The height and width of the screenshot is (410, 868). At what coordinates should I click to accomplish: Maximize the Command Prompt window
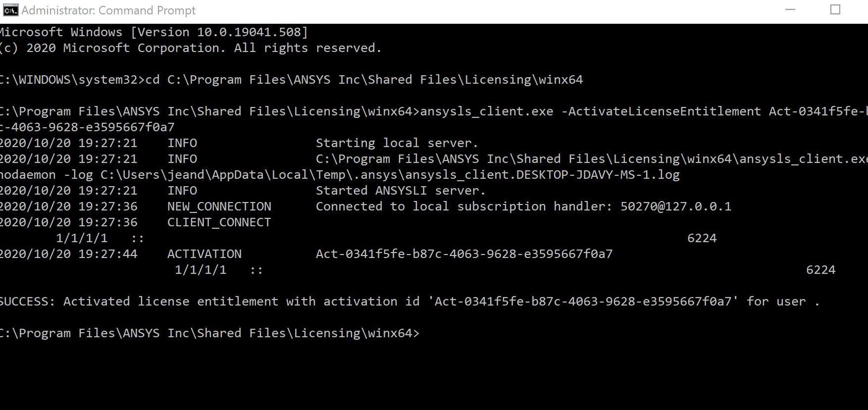point(835,10)
